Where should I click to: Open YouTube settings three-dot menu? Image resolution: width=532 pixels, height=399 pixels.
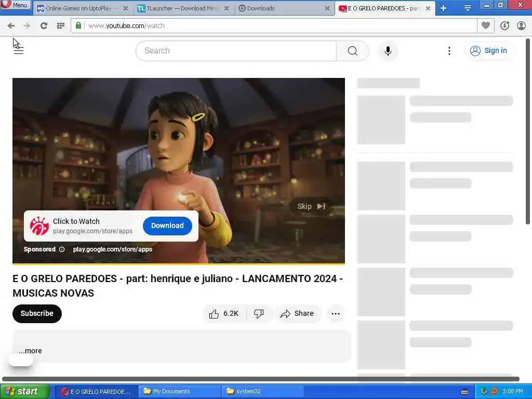point(449,51)
